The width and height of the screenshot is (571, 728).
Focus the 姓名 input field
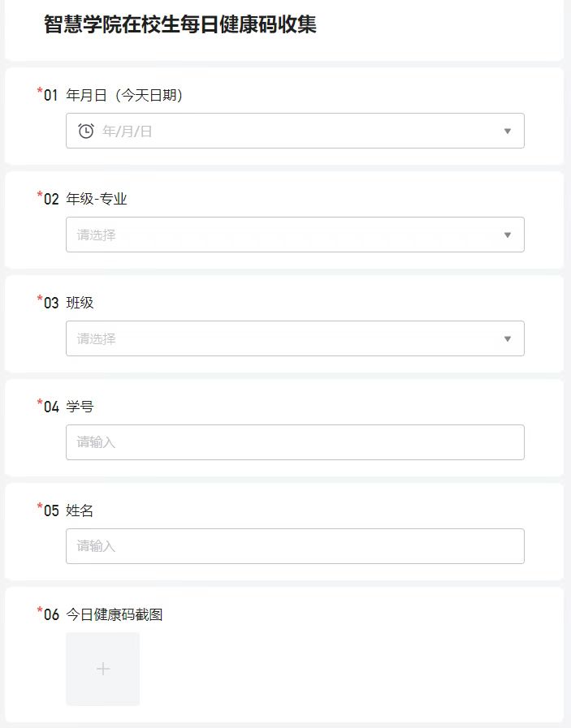pos(295,546)
